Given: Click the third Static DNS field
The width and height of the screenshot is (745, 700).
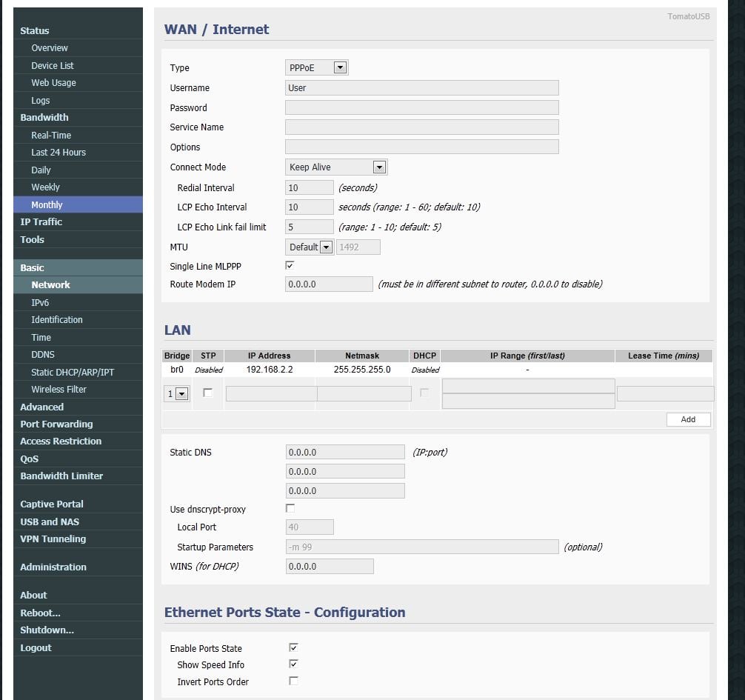Looking at the screenshot, I should (x=345, y=491).
